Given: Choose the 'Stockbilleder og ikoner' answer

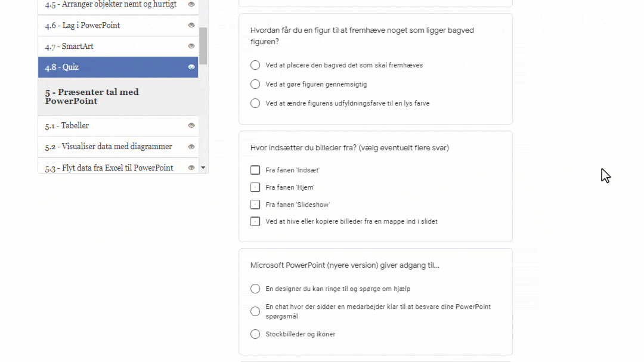Looking at the screenshot, I should (255, 334).
